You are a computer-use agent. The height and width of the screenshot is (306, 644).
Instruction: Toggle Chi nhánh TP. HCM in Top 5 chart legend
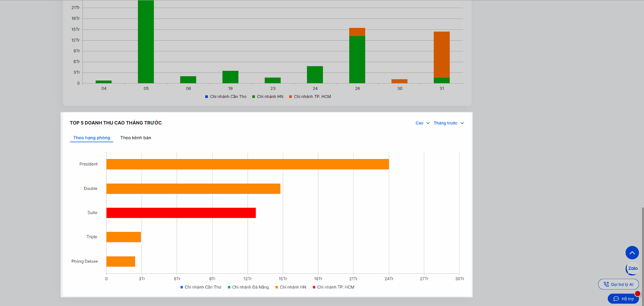(333, 287)
